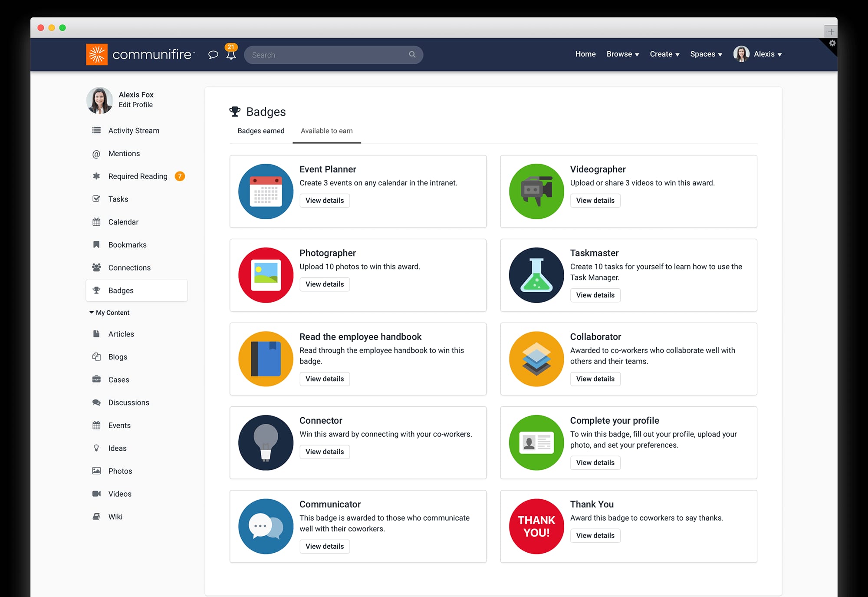Screen dimensions: 868x597
Task: Click the Edit Profile link
Action: coord(136,105)
